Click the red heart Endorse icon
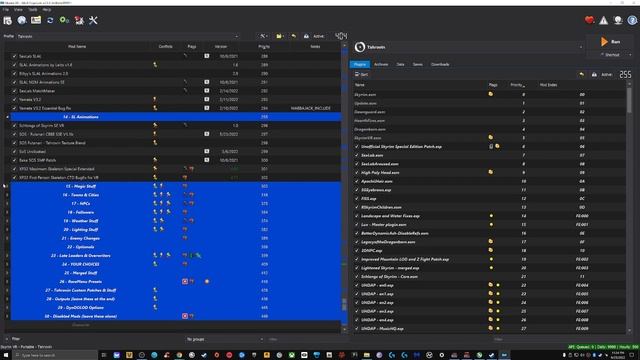 coord(589,20)
